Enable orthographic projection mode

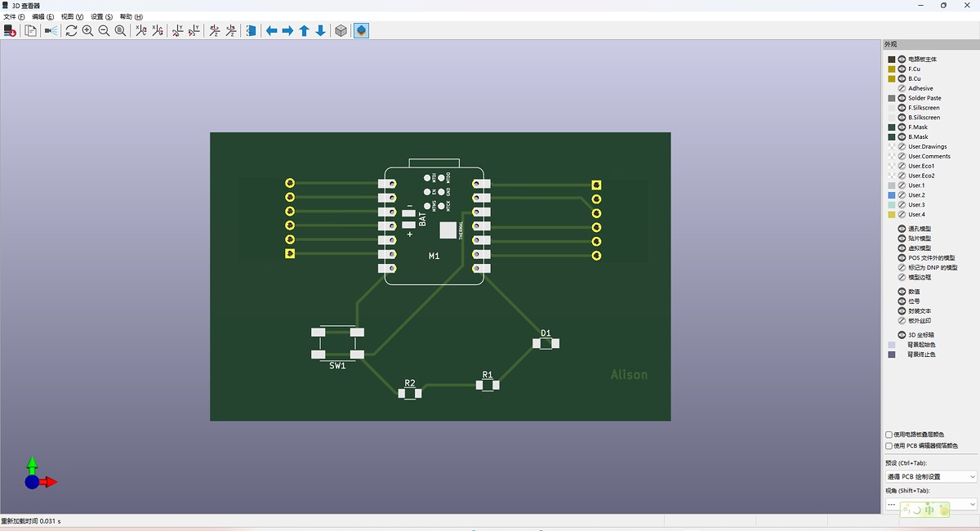point(340,30)
